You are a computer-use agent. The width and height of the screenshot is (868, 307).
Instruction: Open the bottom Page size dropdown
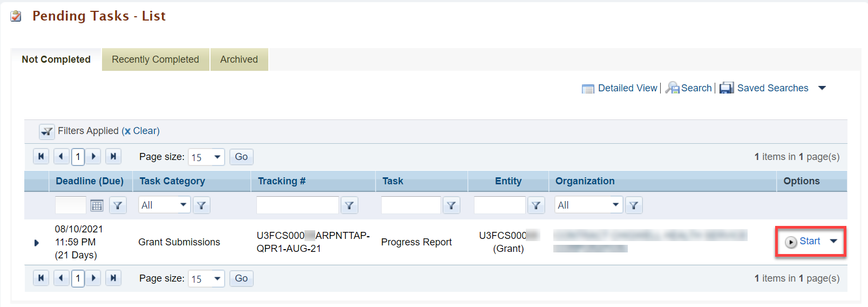point(206,278)
